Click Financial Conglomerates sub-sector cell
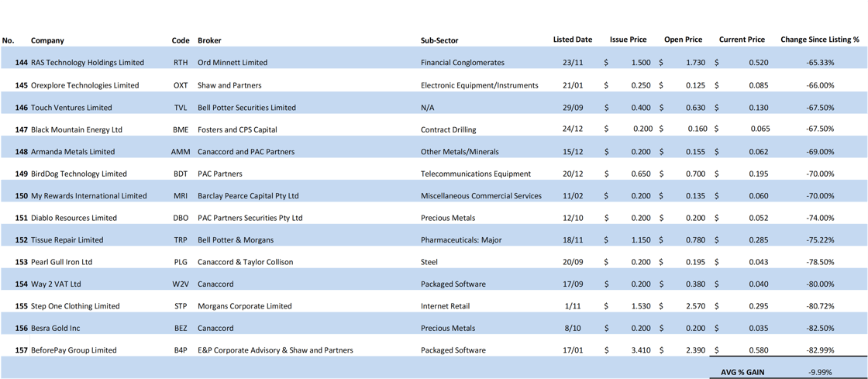Screen dimensions: 868x379 [x=463, y=63]
